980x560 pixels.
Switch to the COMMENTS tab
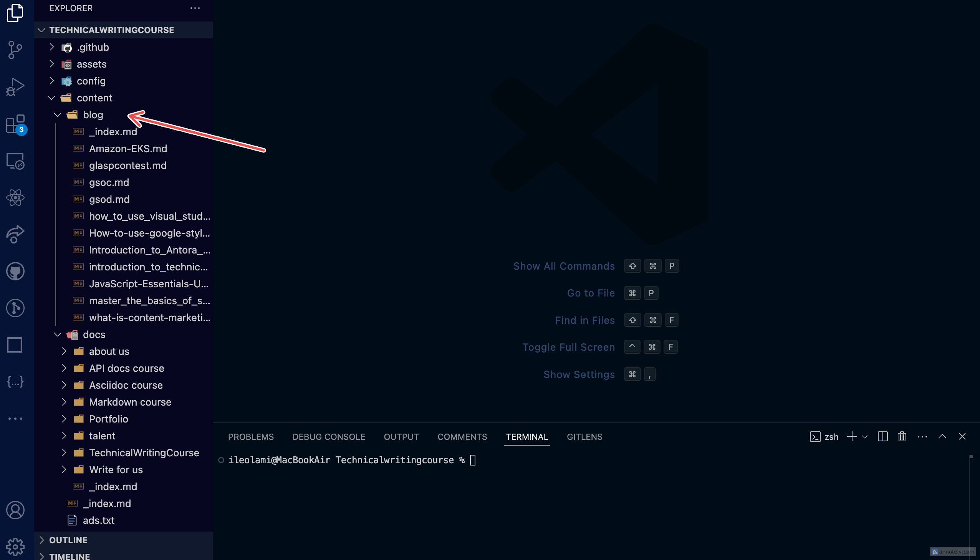462,437
